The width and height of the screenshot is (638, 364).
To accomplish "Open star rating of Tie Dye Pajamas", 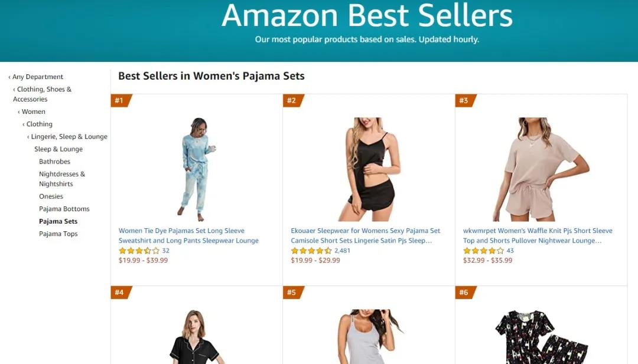I will [139, 251].
